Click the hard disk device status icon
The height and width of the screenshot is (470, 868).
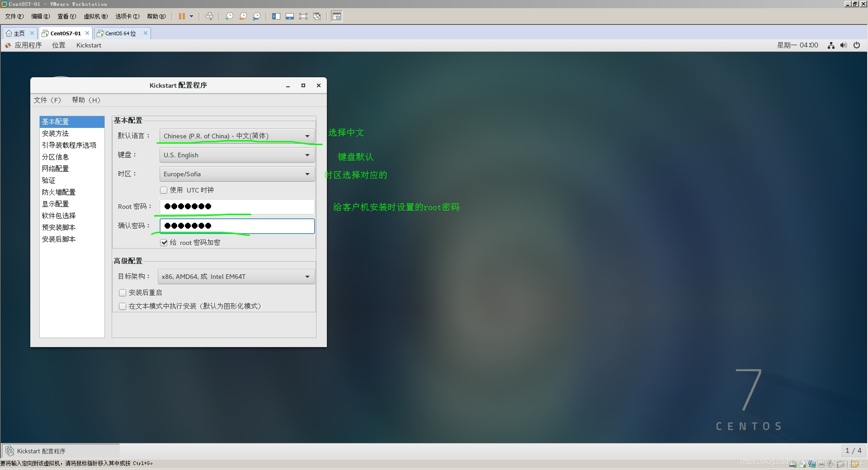(x=793, y=464)
